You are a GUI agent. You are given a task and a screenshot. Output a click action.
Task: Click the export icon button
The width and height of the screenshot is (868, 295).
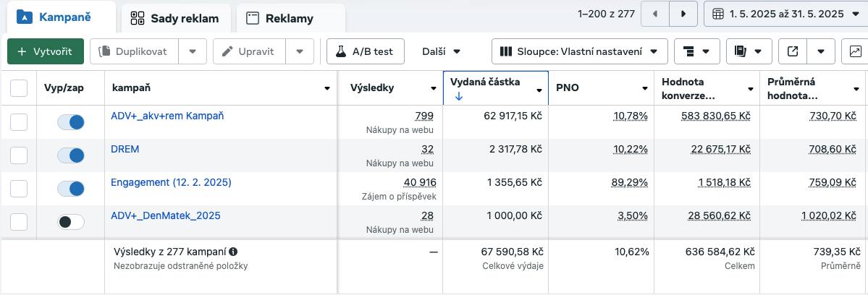793,51
